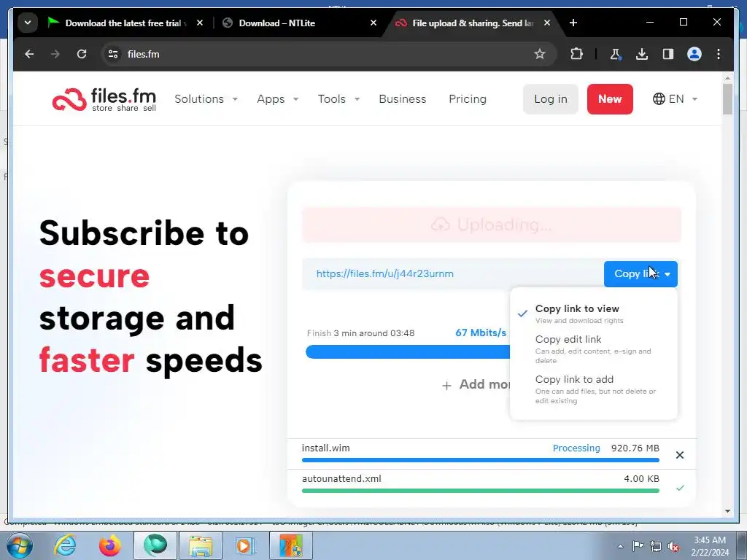Open the tab search dropdown arrow
The height and width of the screenshot is (560, 747).
coord(28,23)
